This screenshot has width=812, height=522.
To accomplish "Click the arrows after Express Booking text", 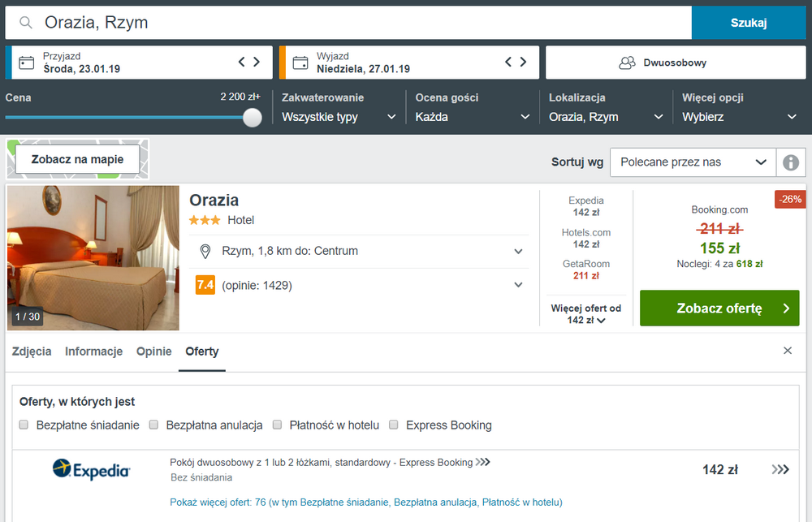I will (x=482, y=462).
